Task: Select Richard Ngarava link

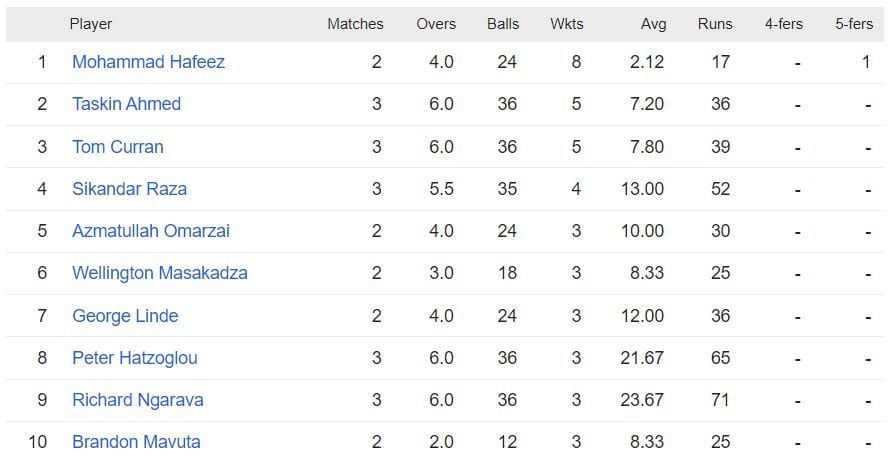Action: [x=137, y=400]
